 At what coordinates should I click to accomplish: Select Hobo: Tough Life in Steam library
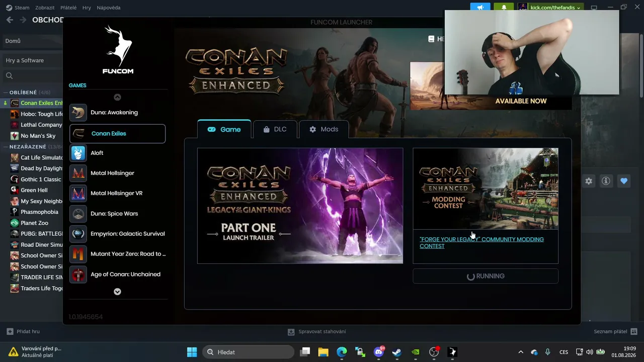pos(36,114)
